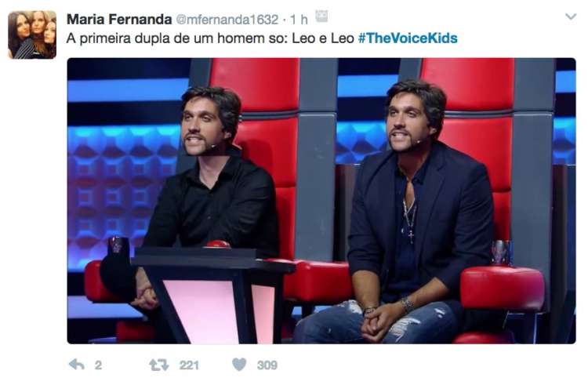Click the red buzzer button in the photo
The height and width of the screenshot is (385, 588).
(218, 245)
